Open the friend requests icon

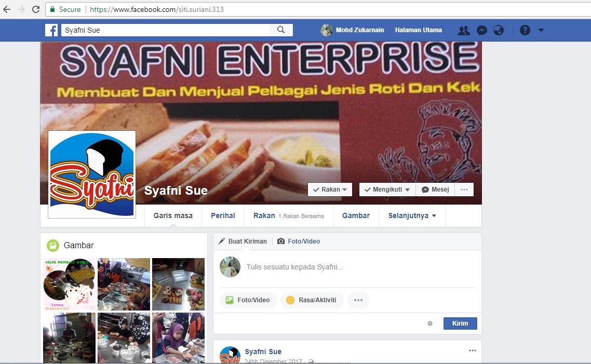click(464, 30)
